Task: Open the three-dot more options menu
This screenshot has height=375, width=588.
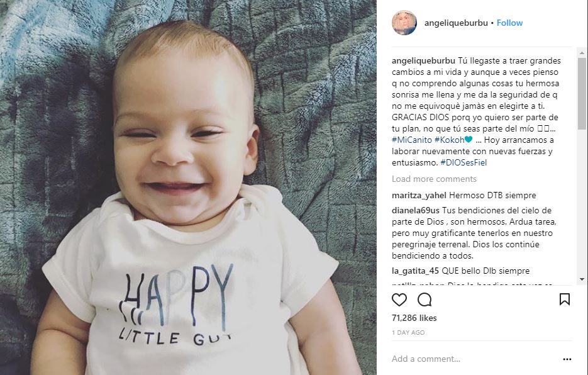Action: pos(567,359)
